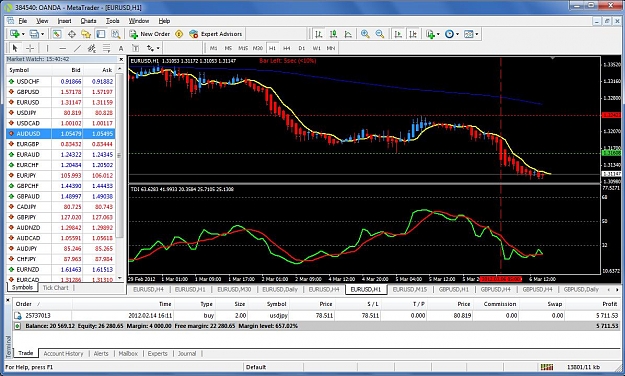The width and height of the screenshot is (625, 376).
Task: Click the Profiles icon in toolbar
Action: coord(34,34)
